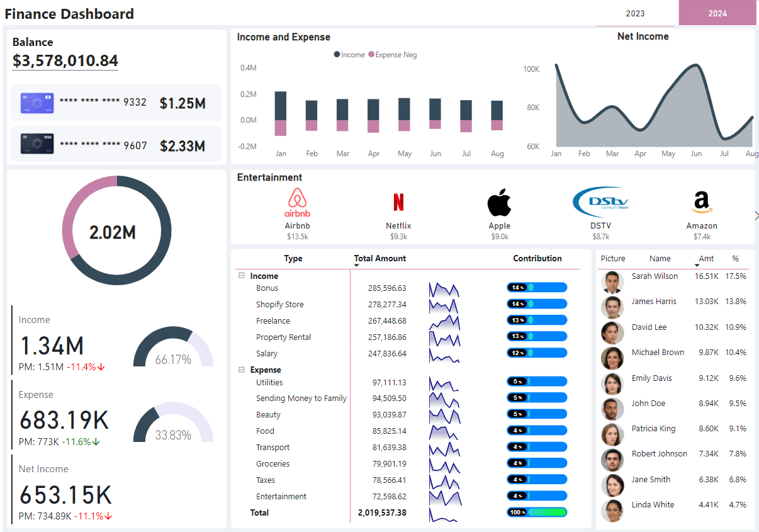Select the 2024 year tab
This screenshot has width=759, height=532.
point(717,13)
